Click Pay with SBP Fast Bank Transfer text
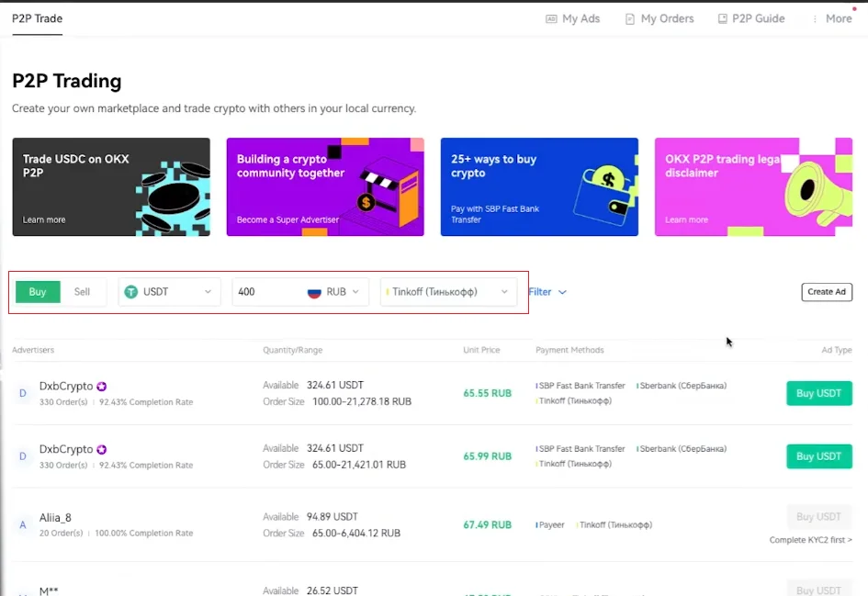 (495, 214)
